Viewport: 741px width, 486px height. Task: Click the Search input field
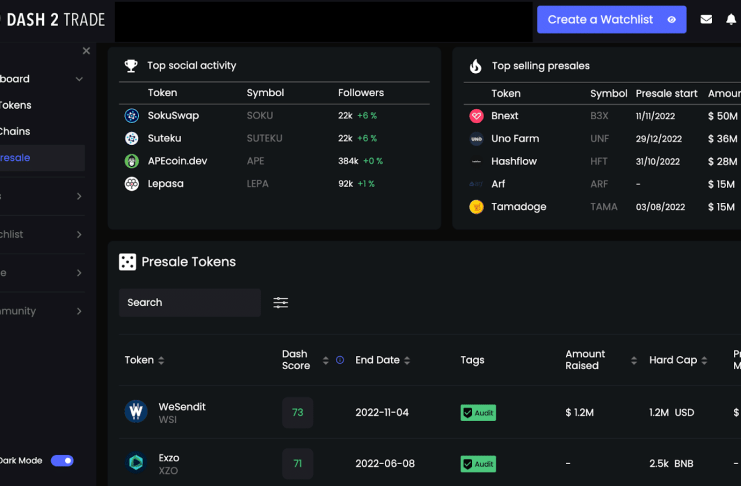tap(189, 303)
